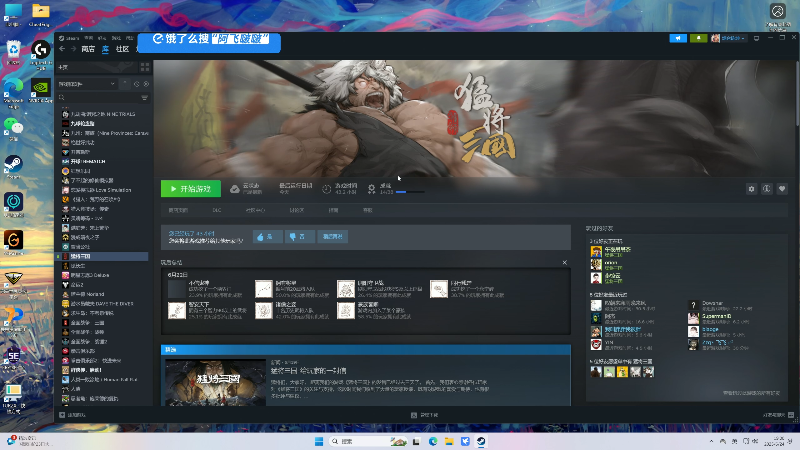Image resolution: width=800 pixels, height=450 pixels.
Task: Open Steam announcements megaphone button
Action: (678, 38)
